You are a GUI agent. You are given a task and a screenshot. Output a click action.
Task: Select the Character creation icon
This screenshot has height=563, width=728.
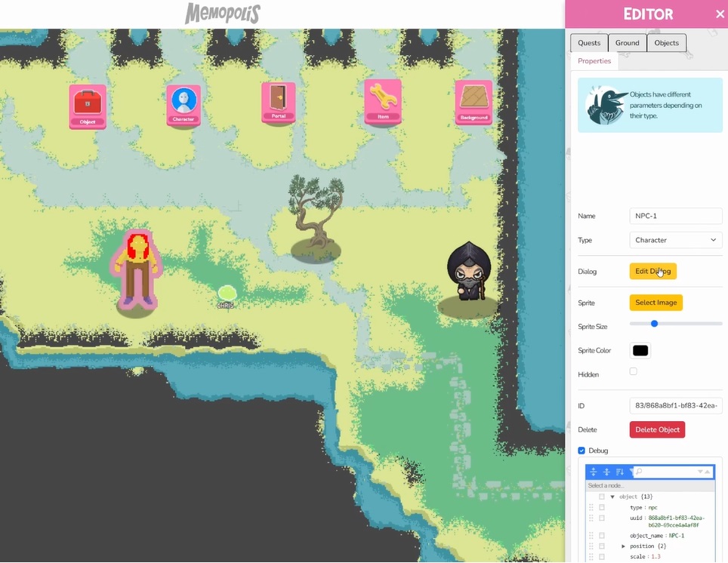point(184,105)
